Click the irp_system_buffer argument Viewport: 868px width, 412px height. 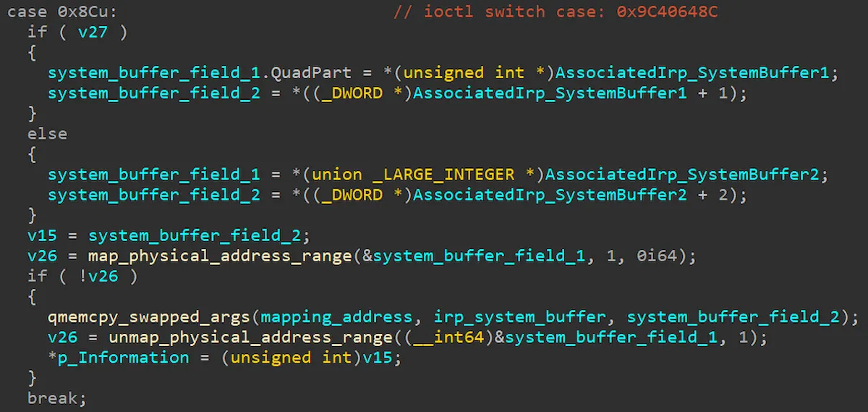(520, 316)
